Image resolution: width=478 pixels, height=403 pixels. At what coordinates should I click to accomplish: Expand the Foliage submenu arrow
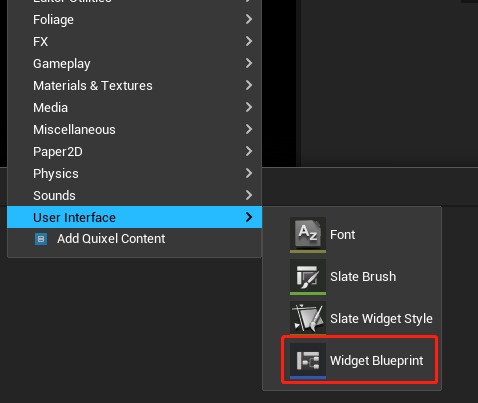[249, 19]
